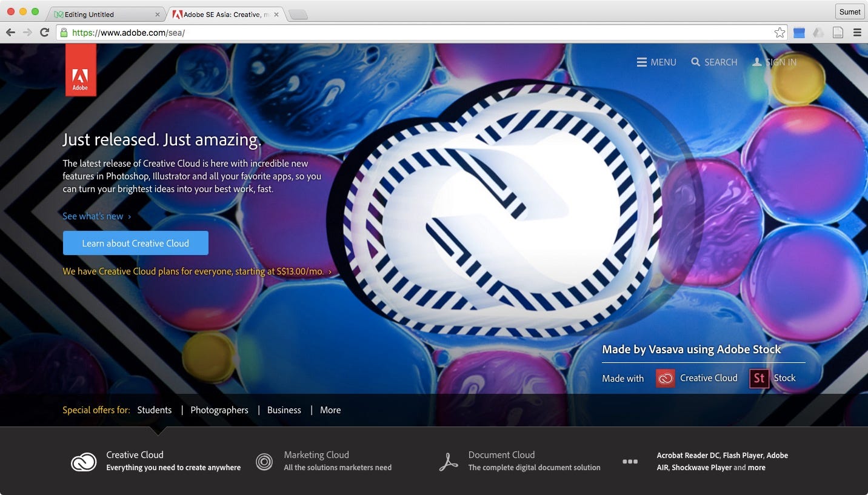This screenshot has height=495, width=868.
Task: Click the SIGN IN person icon
Action: coord(757,62)
